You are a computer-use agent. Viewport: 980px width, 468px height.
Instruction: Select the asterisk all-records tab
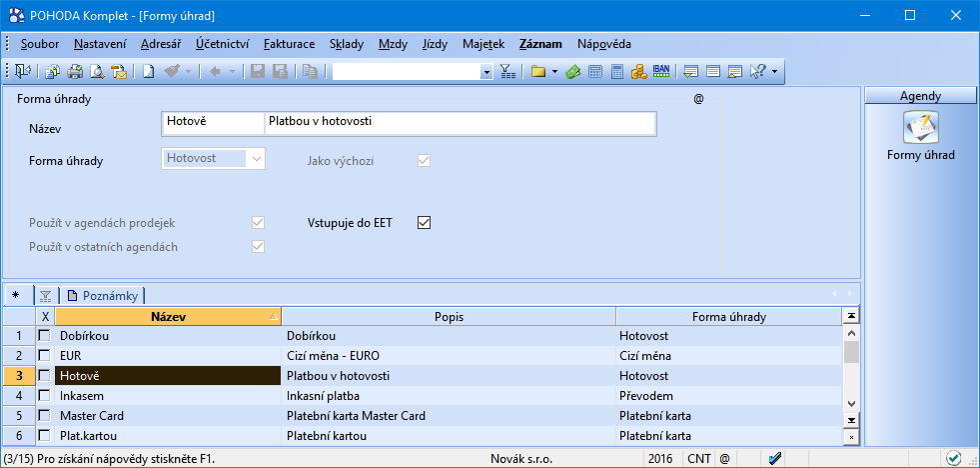click(16, 295)
